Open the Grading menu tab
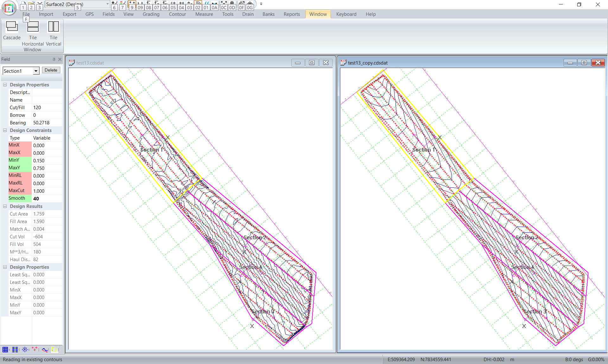Image resolution: width=608 pixels, height=364 pixels. tap(151, 14)
